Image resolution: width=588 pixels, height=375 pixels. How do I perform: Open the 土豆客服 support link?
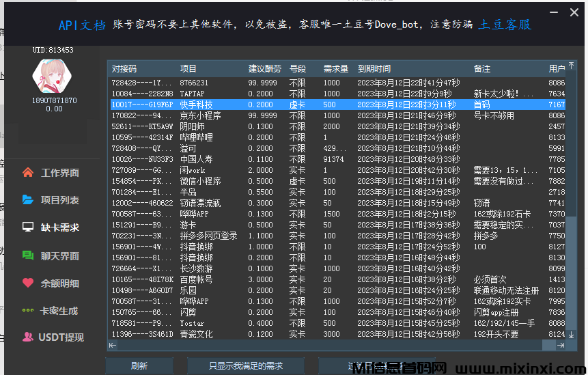(504, 25)
